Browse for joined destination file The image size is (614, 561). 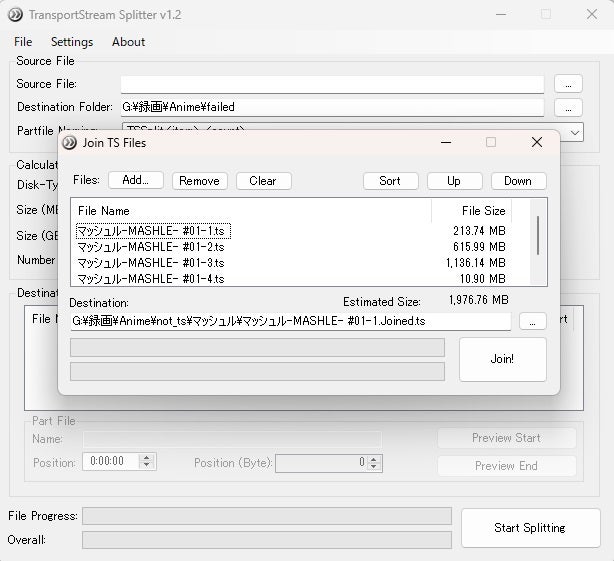(533, 321)
